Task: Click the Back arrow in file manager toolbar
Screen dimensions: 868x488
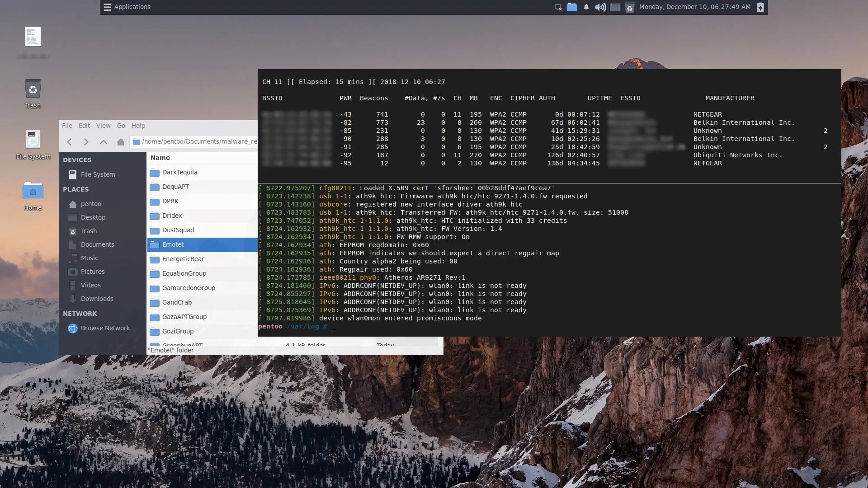Action: coord(69,142)
